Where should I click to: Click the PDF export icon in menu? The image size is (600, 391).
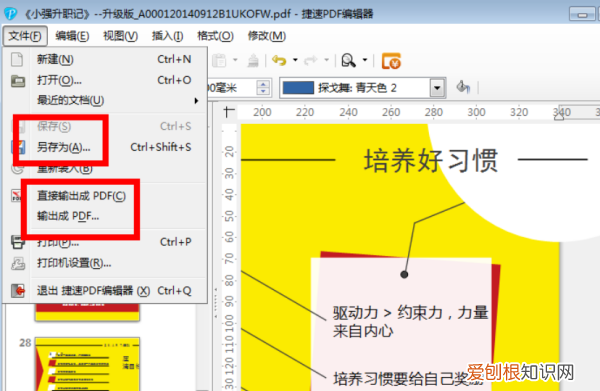[x=17, y=196]
